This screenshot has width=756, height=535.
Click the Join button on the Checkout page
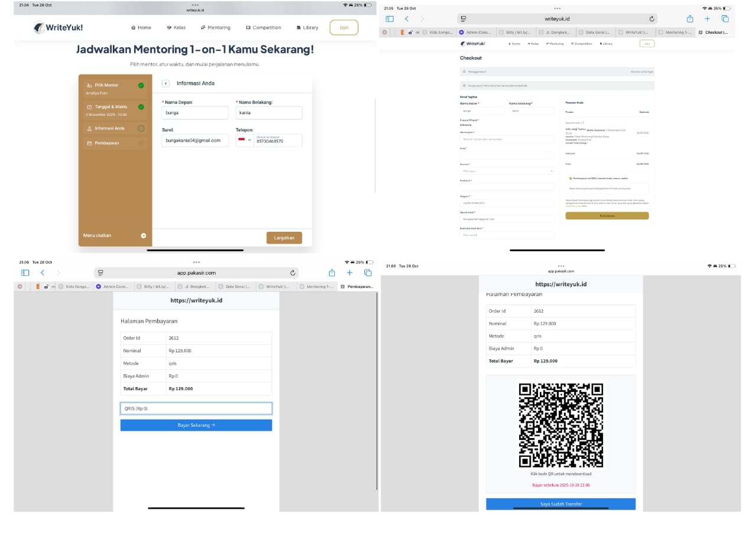[x=647, y=44]
